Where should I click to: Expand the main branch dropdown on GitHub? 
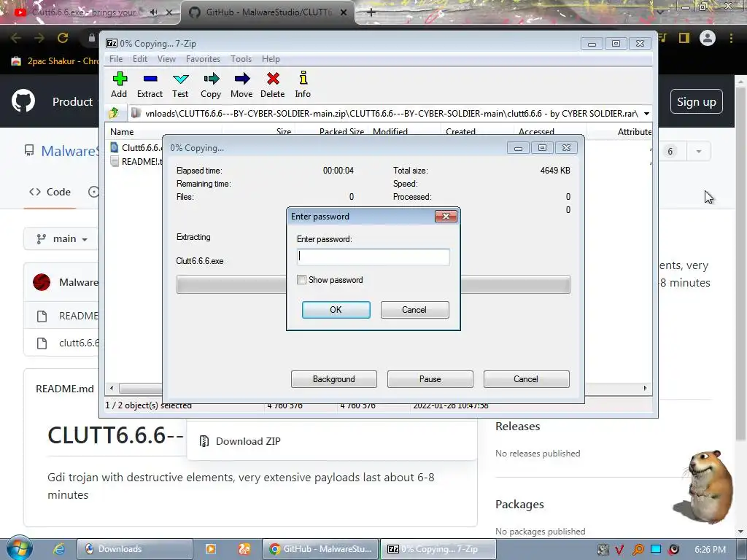click(62, 238)
